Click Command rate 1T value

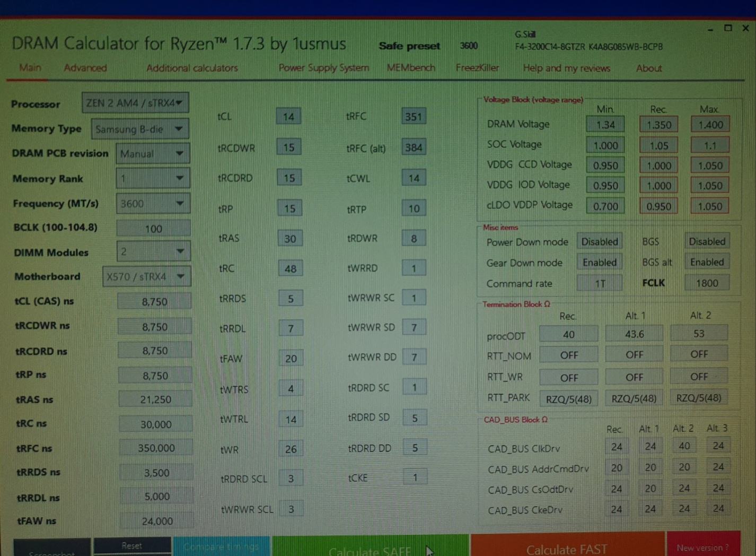click(x=600, y=283)
